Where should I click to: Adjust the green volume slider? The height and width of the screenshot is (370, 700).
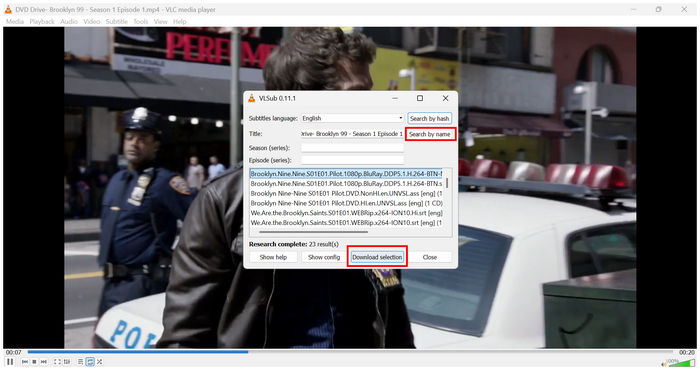point(682,363)
